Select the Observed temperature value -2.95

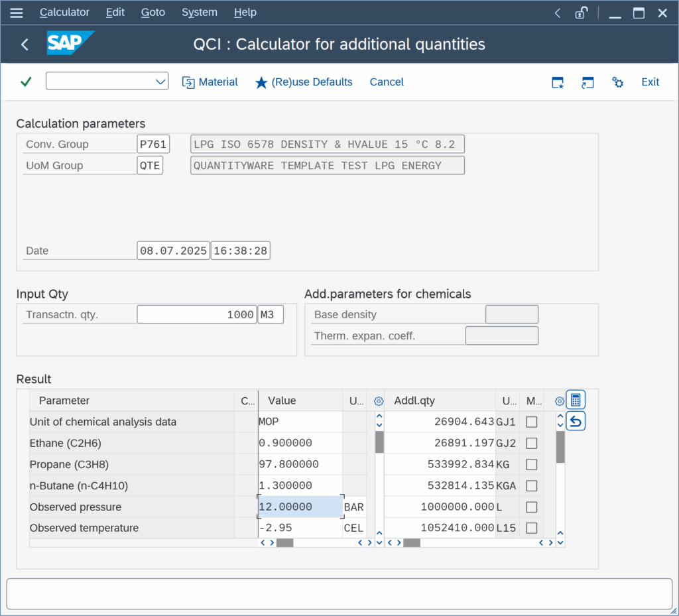(300, 528)
